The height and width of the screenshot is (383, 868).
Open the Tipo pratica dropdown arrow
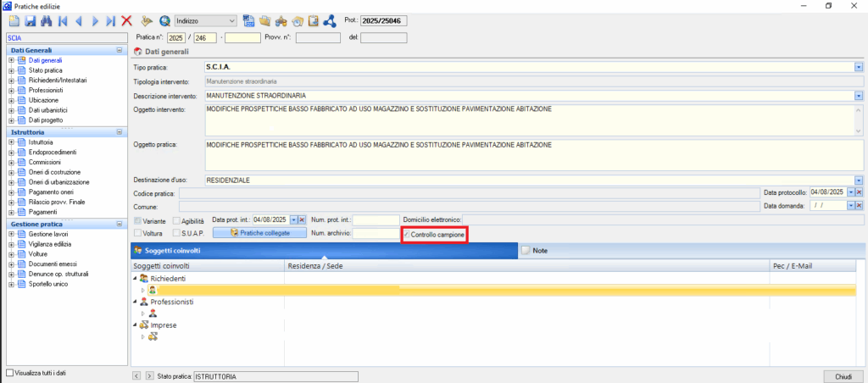(858, 67)
